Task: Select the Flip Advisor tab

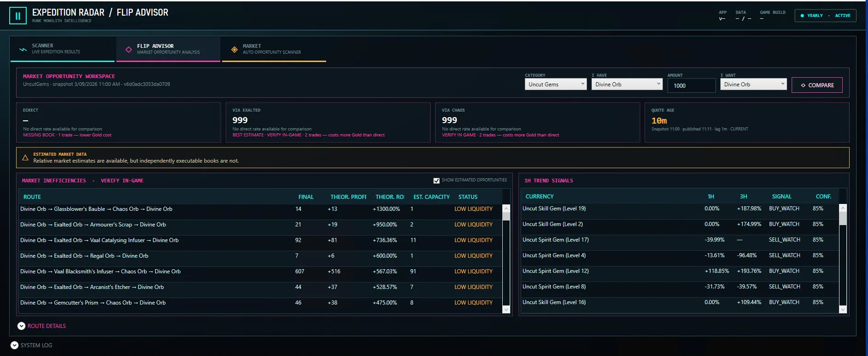Action: click(x=168, y=49)
